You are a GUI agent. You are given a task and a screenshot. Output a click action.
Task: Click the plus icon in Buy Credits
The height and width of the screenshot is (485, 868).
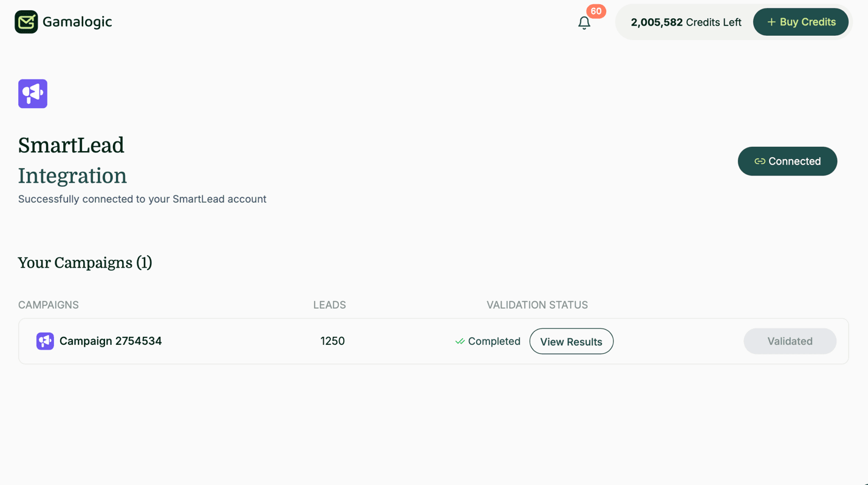pyautogui.click(x=771, y=22)
